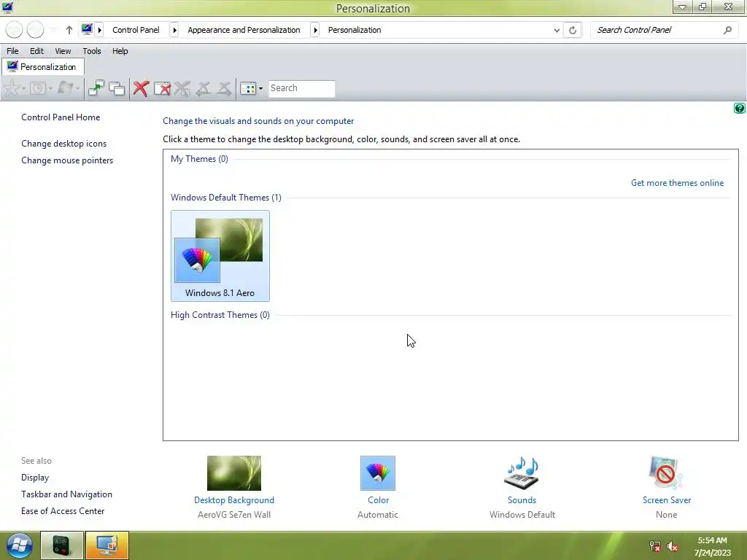Screen dimensions: 747x560
Task: Click the grayed-out favorites star icon
Action: coord(12,88)
